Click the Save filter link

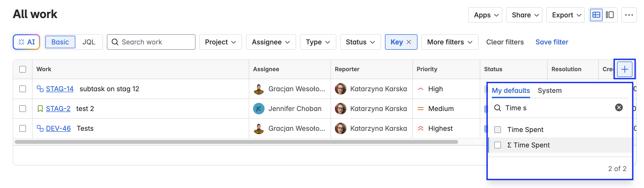pos(552,42)
